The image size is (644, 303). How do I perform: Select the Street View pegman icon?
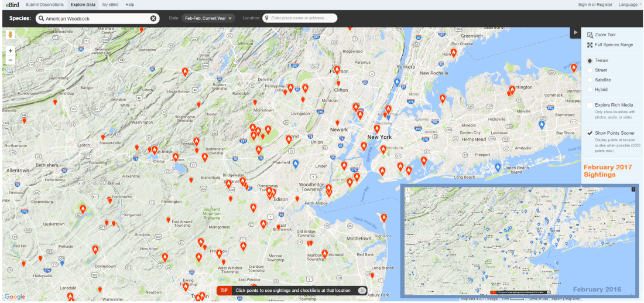11,35
